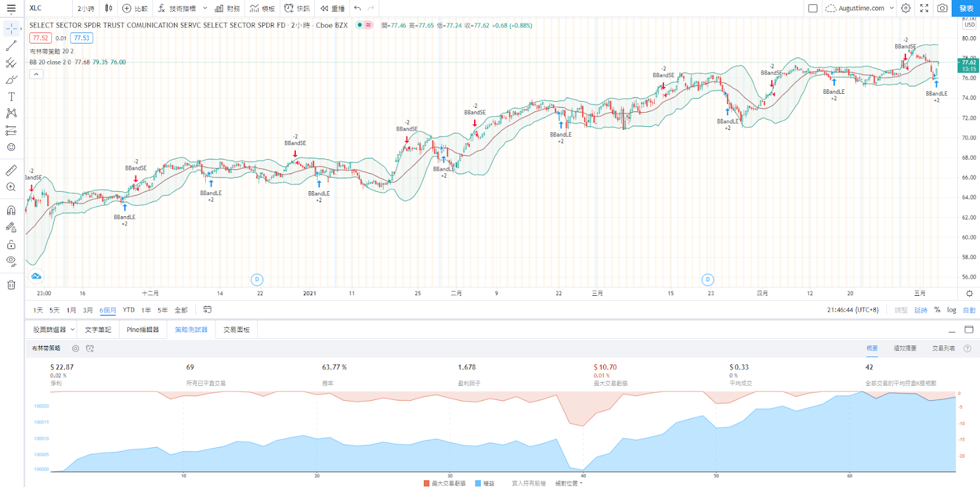Click the 21:46:44 (UTC+8) timezone selector
Image resolution: width=980 pixels, height=487 pixels.
click(x=853, y=310)
